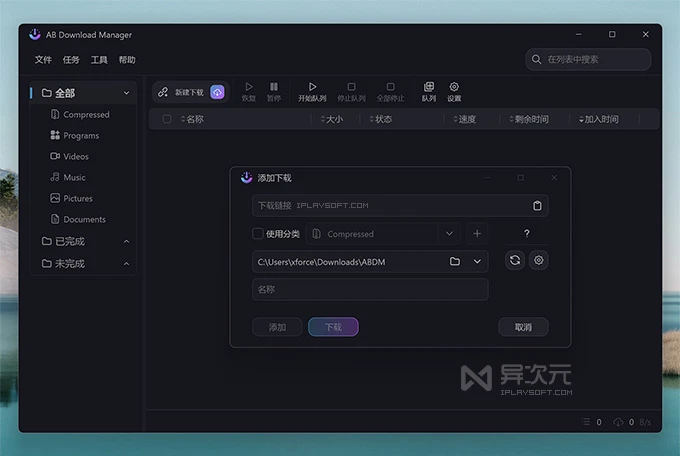Click the cloud speed icon in the status bar
Image resolution: width=680 pixels, height=456 pixels.
tap(618, 422)
